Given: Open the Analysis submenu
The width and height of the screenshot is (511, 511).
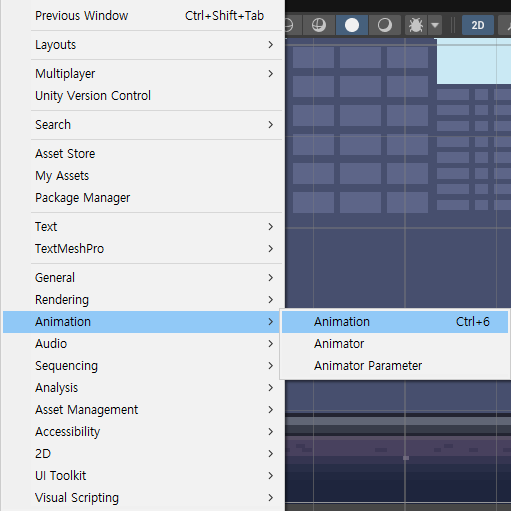Looking at the screenshot, I should click(x=142, y=388).
